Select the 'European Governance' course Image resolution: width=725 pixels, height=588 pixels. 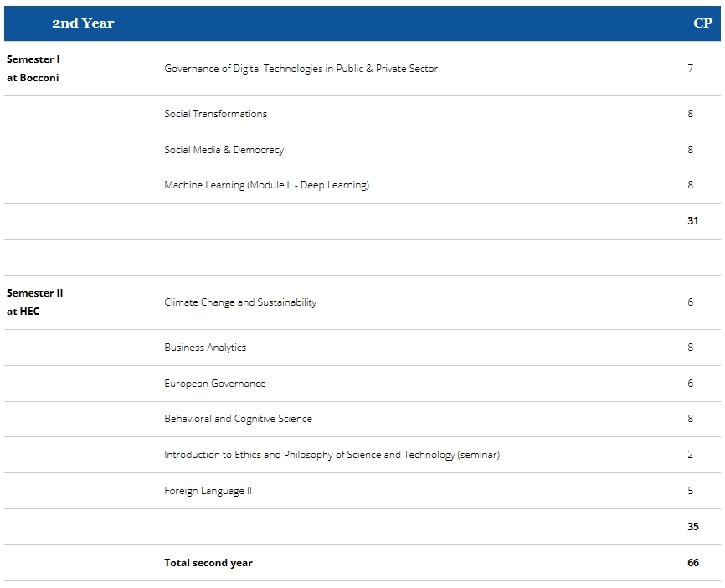tap(215, 384)
